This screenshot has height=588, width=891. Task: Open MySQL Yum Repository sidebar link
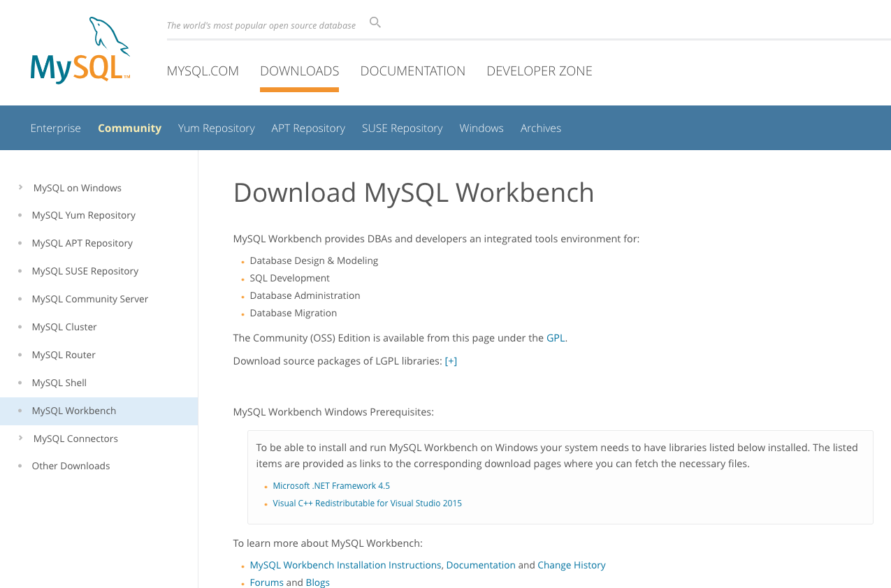[x=84, y=215]
